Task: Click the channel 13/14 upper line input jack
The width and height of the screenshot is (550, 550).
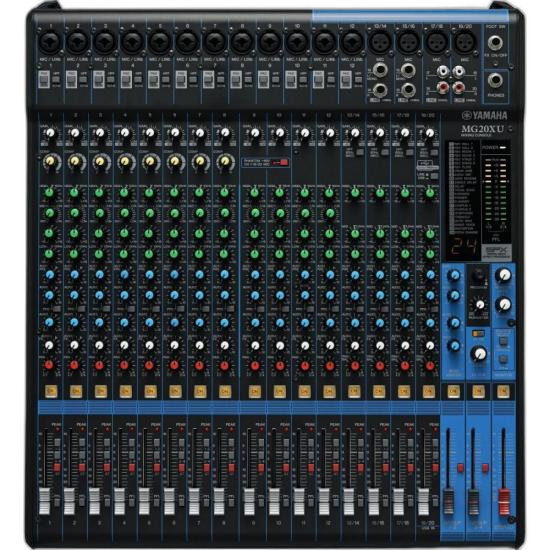Action: [380, 70]
